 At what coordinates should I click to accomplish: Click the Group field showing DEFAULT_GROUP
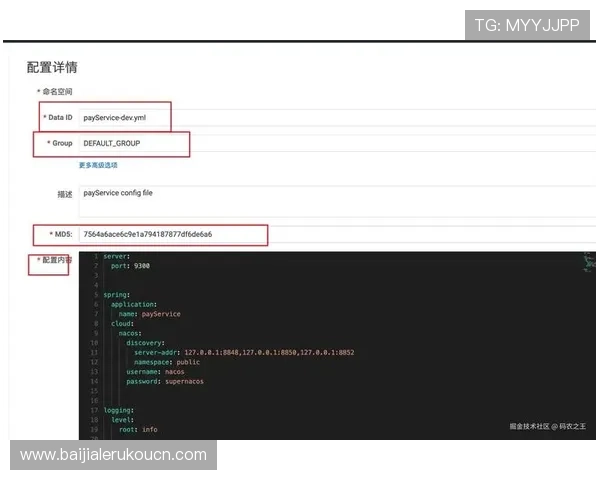[x=300, y=143]
